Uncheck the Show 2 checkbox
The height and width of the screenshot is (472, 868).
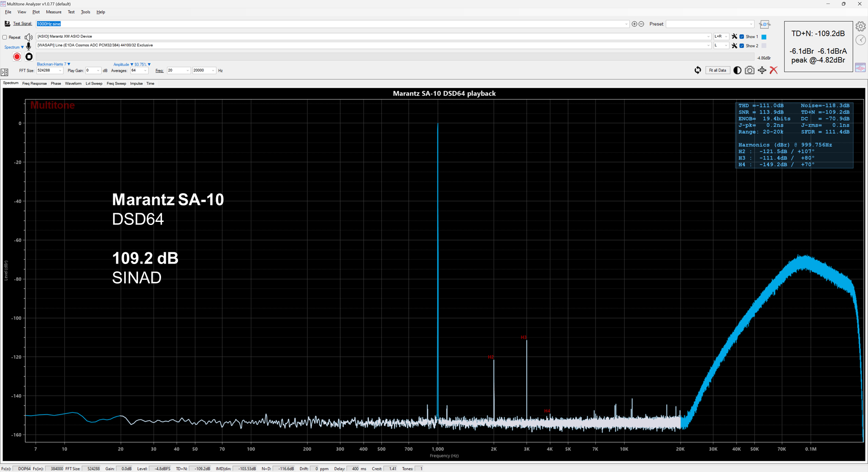(x=742, y=46)
